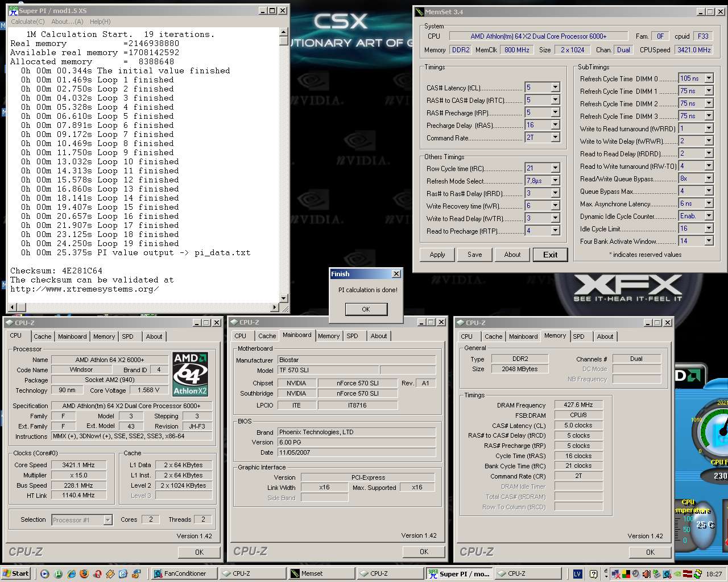Click the NVIDIA tray icon
Screen dimensions: 728x582
click(x=677, y=574)
